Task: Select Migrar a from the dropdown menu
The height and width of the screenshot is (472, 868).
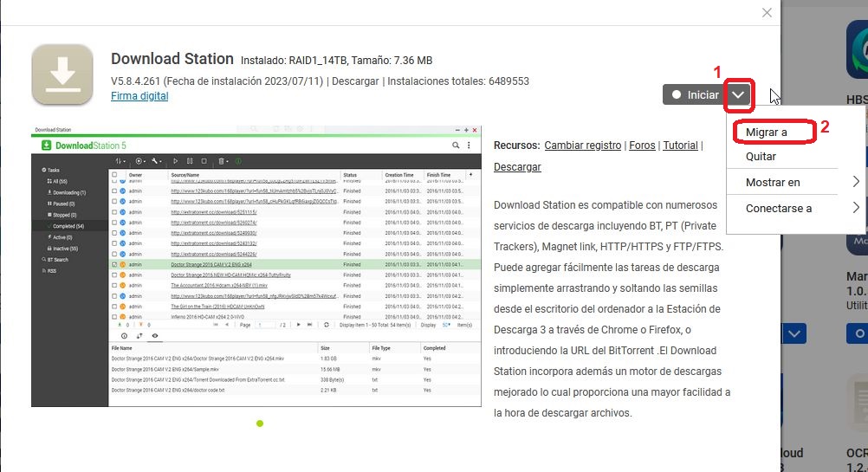Action: pyautogui.click(x=767, y=133)
